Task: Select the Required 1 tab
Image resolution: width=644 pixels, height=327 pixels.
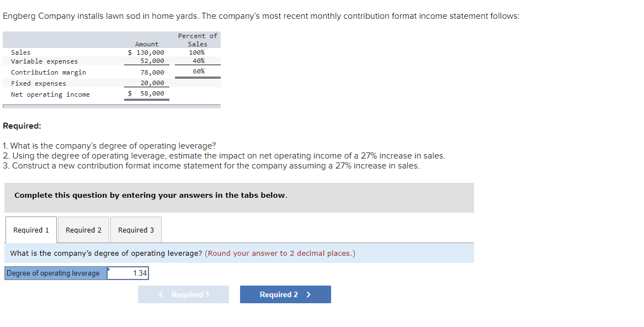Action: (30, 229)
